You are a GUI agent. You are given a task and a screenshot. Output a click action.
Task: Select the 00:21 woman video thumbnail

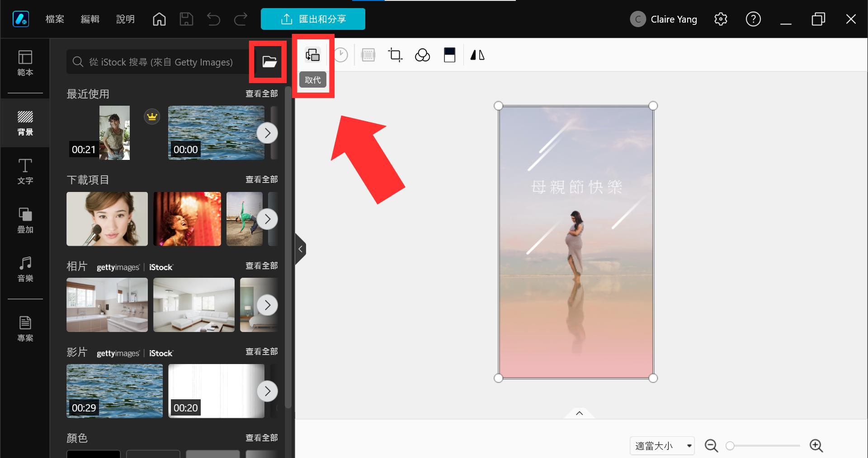114,133
